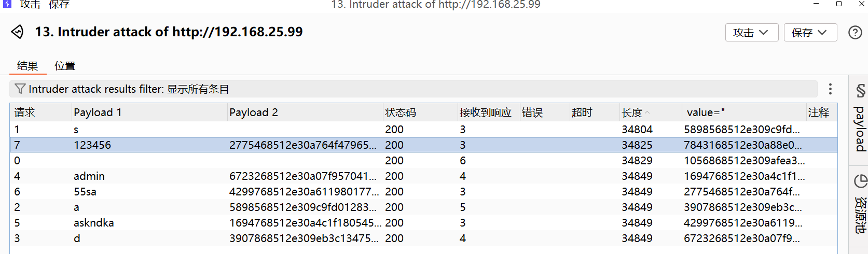
Task: Open the help question mark icon
Action: click(855, 33)
